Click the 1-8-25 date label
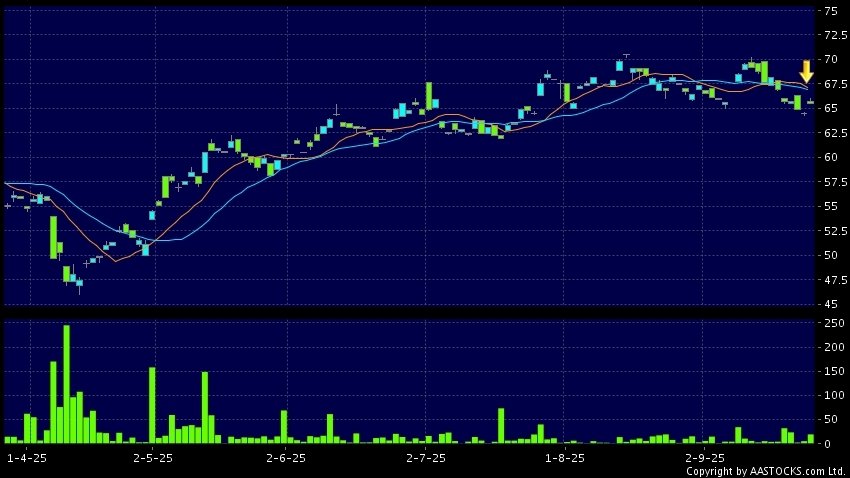The image size is (850, 478). point(565,458)
